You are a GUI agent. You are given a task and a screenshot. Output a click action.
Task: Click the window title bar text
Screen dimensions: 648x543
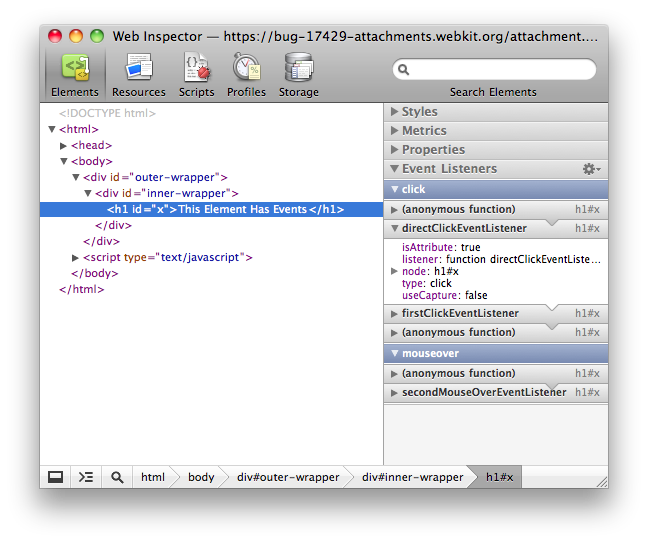click(x=355, y=36)
